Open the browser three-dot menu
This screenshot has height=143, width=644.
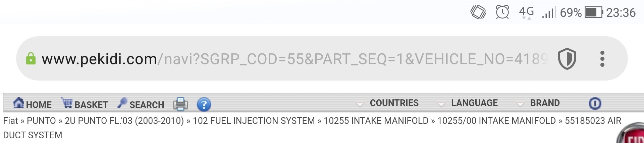[x=602, y=59]
